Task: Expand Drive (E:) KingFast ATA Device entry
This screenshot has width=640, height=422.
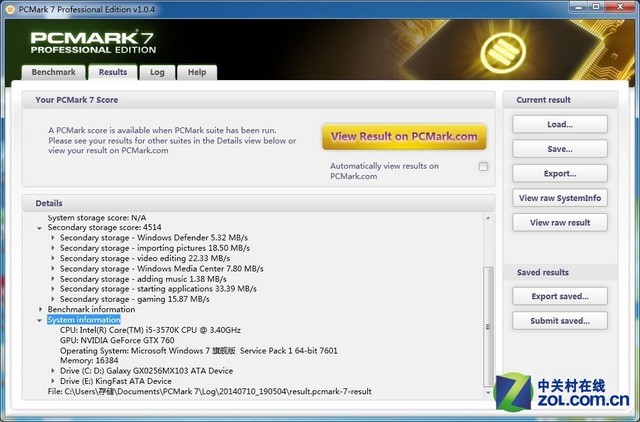Action: tap(53, 381)
